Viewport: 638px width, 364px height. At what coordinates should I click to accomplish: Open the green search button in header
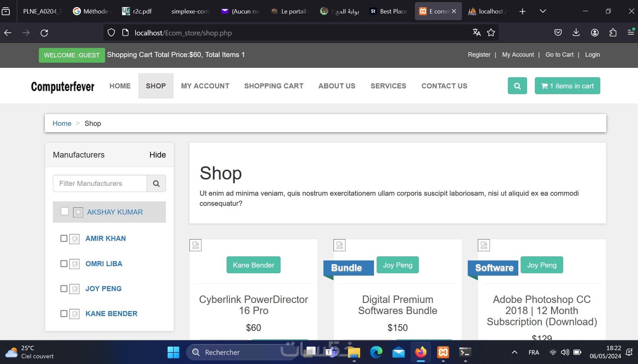[517, 86]
